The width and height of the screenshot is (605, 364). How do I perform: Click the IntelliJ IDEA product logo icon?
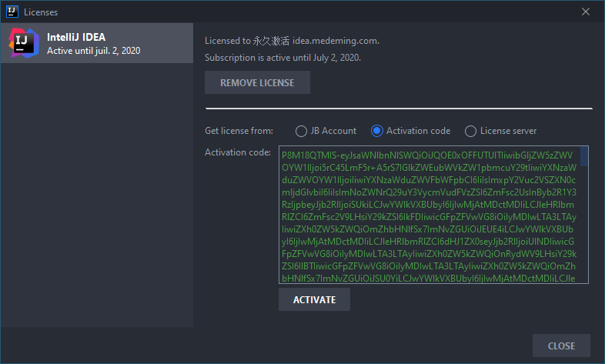point(24,43)
